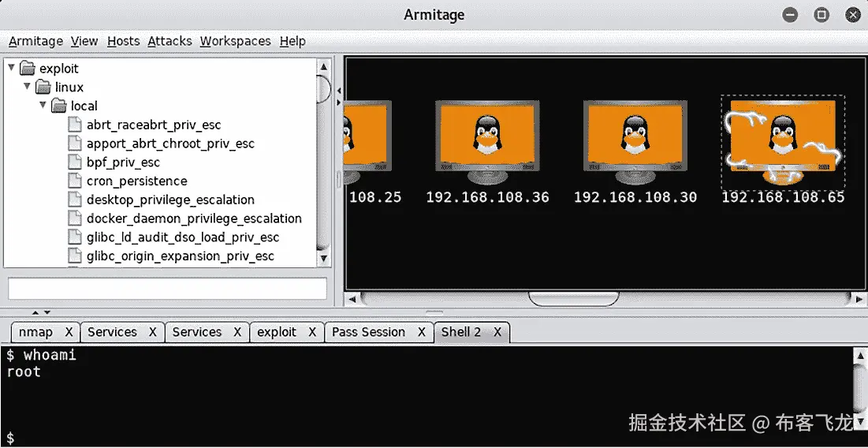Screen dimensions: 868x448
Task: Close the Shell 2 tab with X
Action: 497,332
